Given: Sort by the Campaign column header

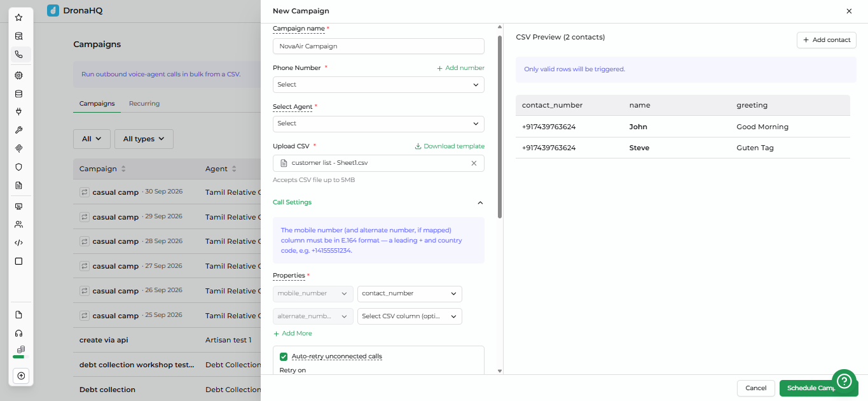Looking at the screenshot, I should 102,169.
